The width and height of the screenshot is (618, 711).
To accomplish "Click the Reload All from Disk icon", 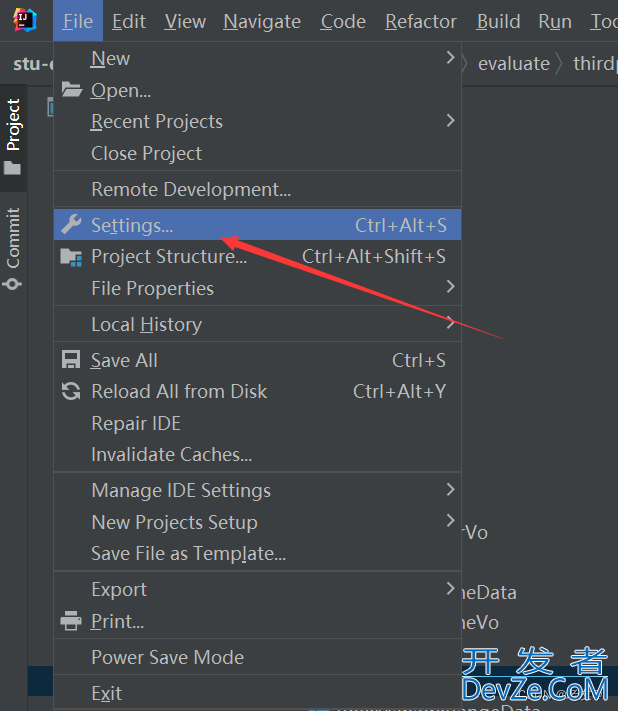I will click(x=71, y=392).
